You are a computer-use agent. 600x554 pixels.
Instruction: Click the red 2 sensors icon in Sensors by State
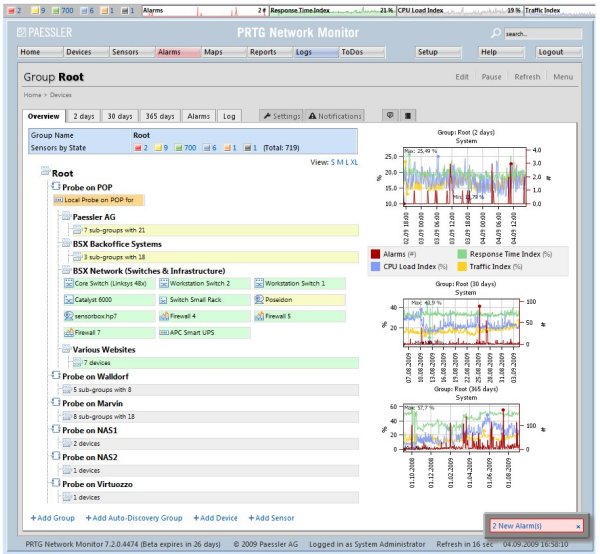point(138,148)
